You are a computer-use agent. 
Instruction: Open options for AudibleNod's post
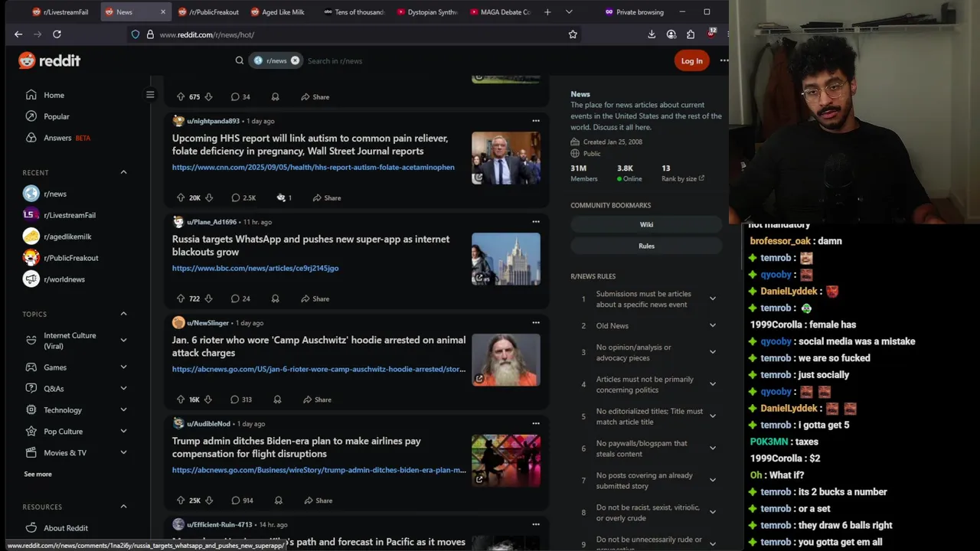(536, 423)
